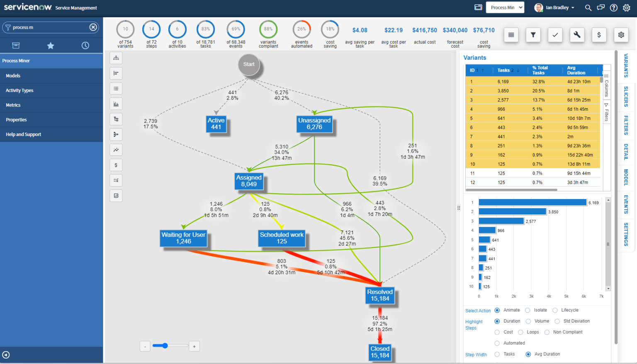Expand the Filters side panel of table
Viewport: 637px width, 364px height.
click(x=606, y=112)
